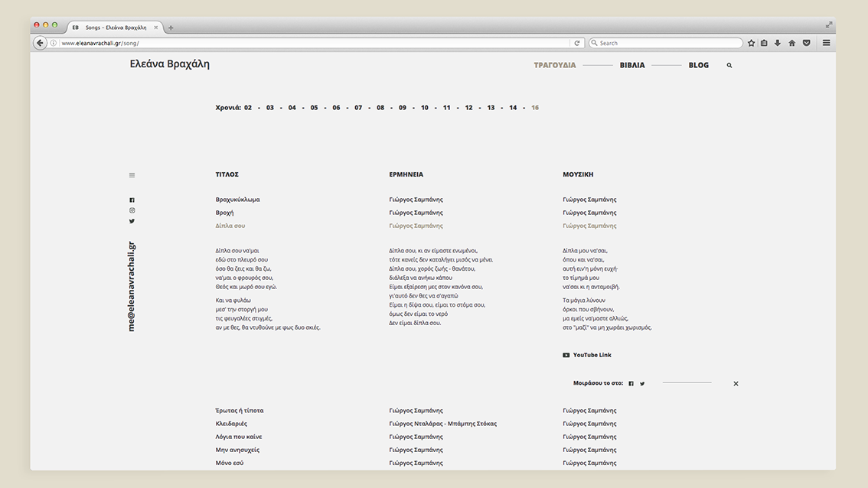The width and height of the screenshot is (868, 488).
Task: Share the song on Facebook
Action: point(631,384)
